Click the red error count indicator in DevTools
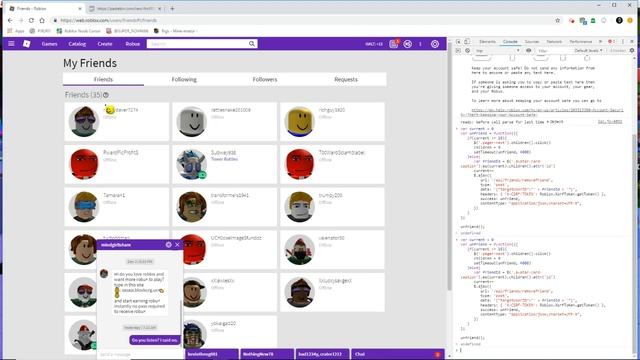The width and height of the screenshot is (640, 360). tap(611, 42)
